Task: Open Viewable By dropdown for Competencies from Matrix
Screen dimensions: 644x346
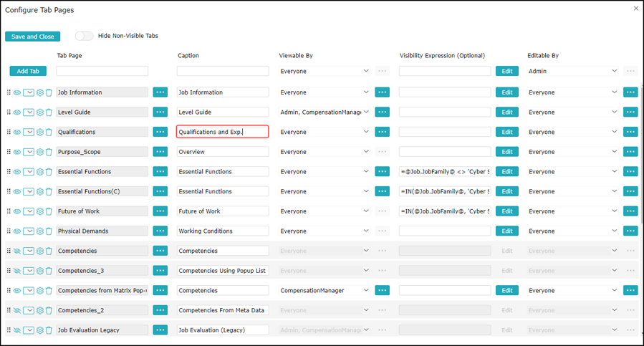Action: click(325, 291)
